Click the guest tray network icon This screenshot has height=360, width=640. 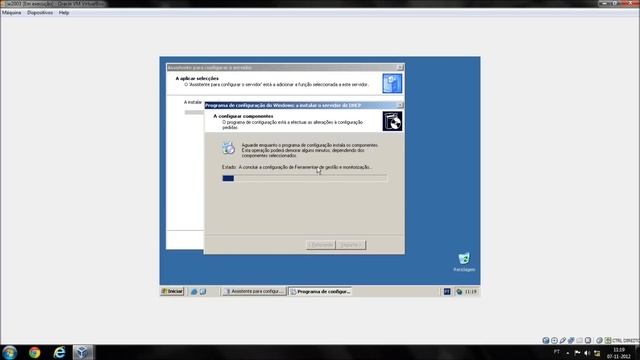459,291
